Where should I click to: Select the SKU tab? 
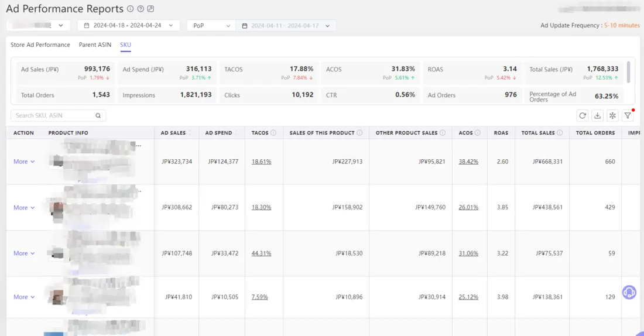pyautogui.click(x=125, y=44)
